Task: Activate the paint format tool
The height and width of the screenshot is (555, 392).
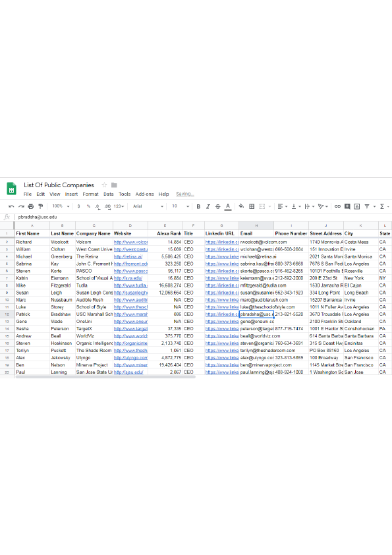Action: pos(40,206)
